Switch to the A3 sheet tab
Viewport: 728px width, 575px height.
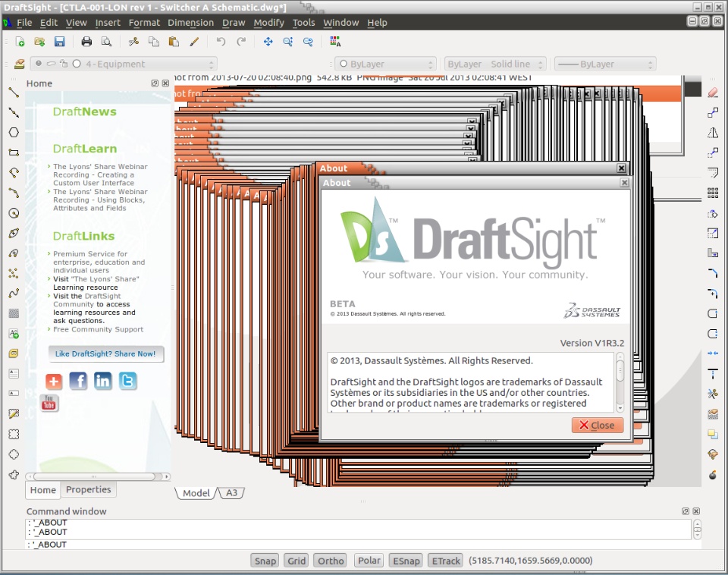(231, 493)
